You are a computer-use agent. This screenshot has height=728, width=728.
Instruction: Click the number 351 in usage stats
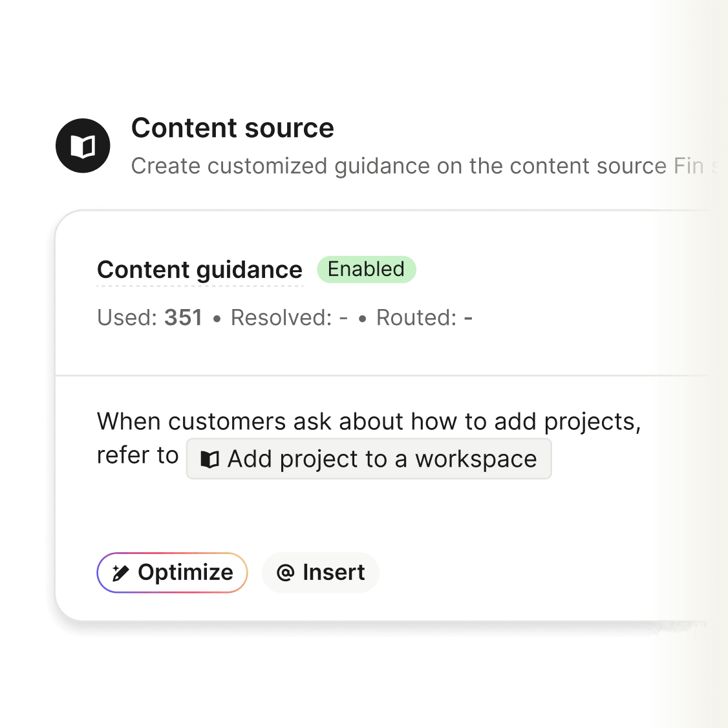[183, 317]
